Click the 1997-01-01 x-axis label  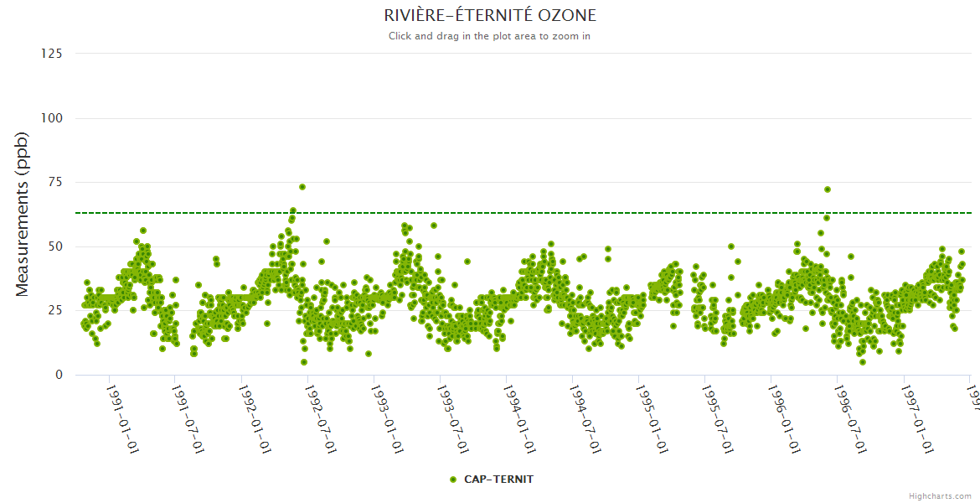pyautogui.click(x=916, y=419)
